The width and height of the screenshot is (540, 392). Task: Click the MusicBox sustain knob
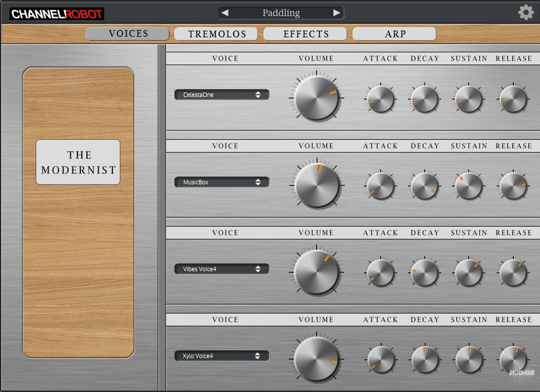coord(469,186)
